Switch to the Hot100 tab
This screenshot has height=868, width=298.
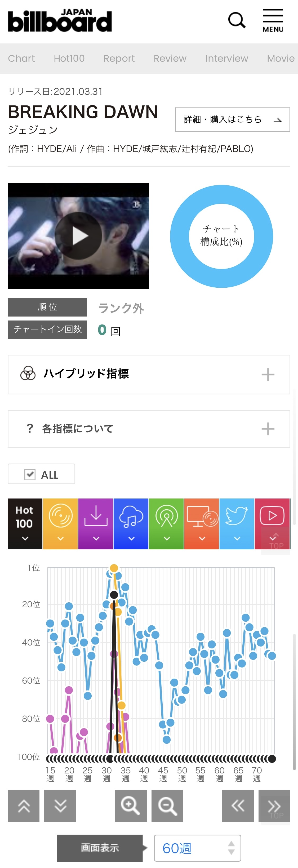click(69, 58)
